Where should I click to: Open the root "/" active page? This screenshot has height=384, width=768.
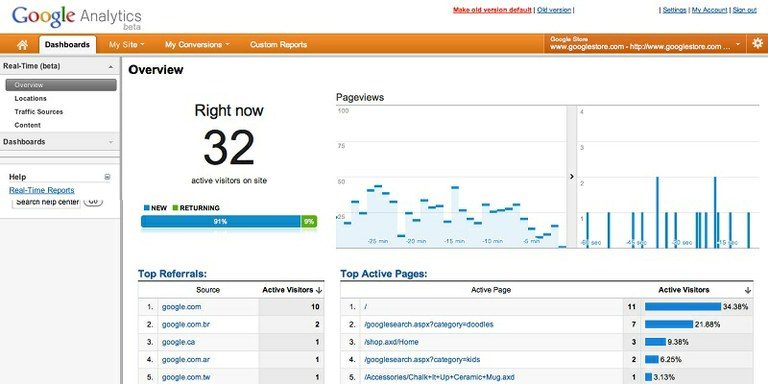click(x=366, y=307)
